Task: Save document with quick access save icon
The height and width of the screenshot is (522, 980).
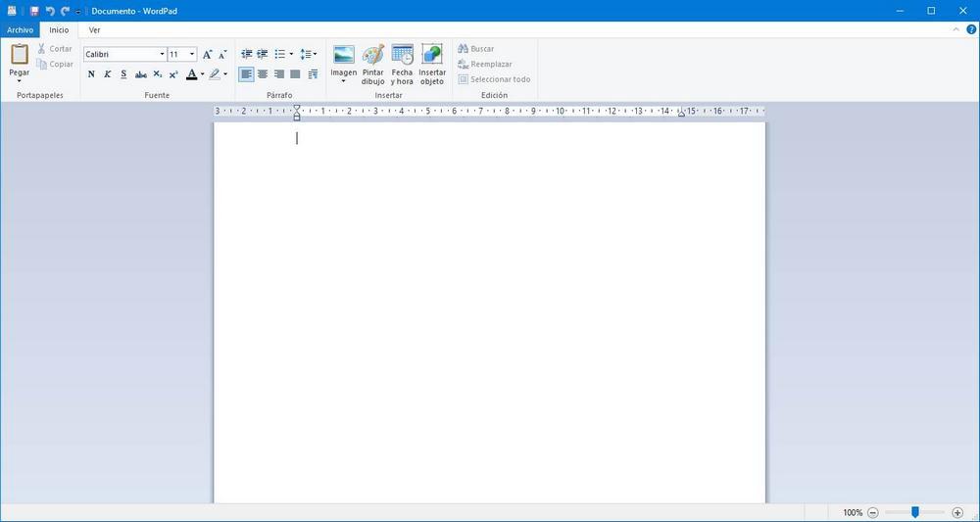Action: [x=34, y=11]
